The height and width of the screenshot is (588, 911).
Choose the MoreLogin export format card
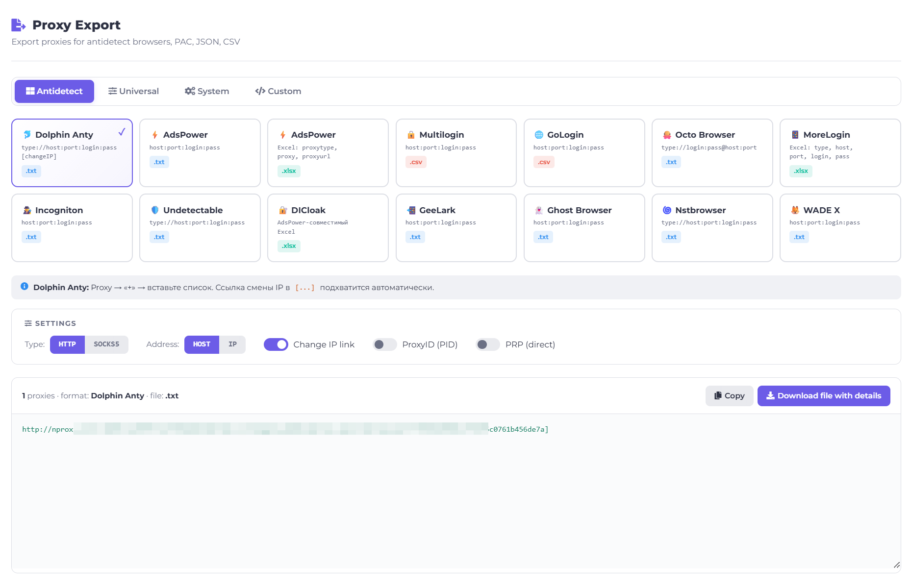coord(840,153)
